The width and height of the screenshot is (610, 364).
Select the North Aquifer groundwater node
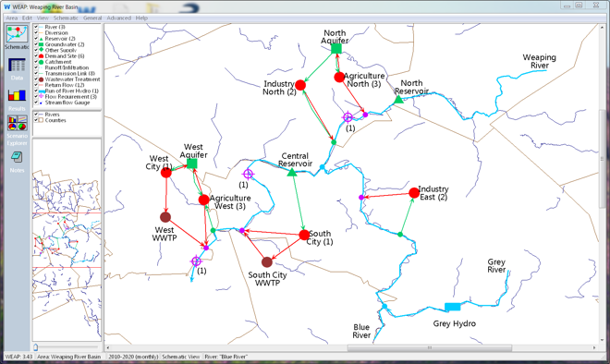[336, 49]
